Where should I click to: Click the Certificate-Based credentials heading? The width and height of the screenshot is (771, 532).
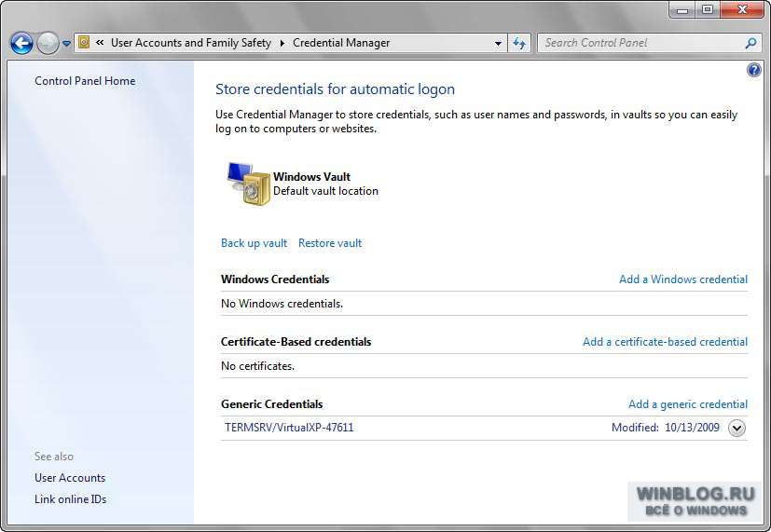[x=296, y=341]
